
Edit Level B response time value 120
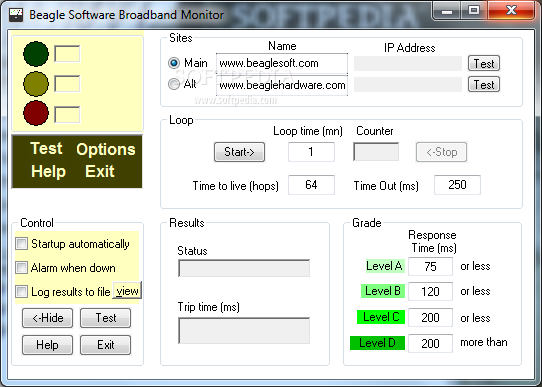pyautogui.click(x=430, y=292)
